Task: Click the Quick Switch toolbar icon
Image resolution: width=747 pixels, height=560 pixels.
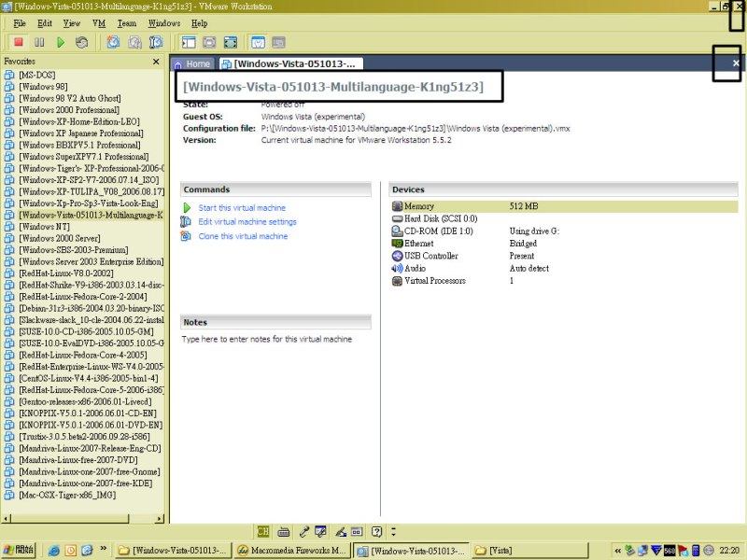Action: pos(209,42)
